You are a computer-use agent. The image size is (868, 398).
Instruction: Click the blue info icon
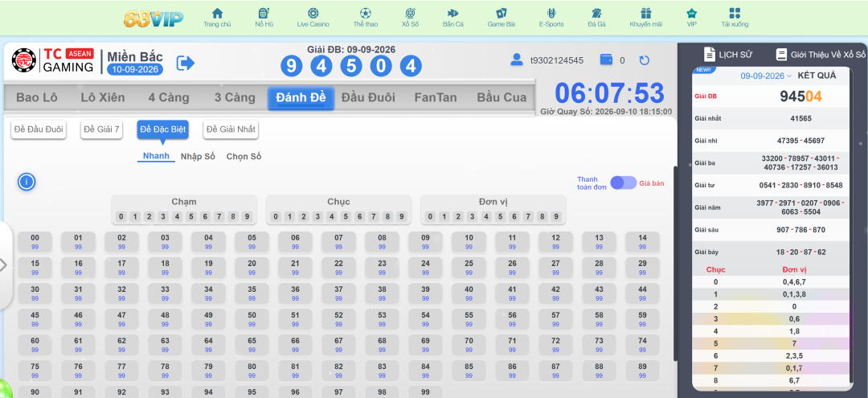(27, 182)
